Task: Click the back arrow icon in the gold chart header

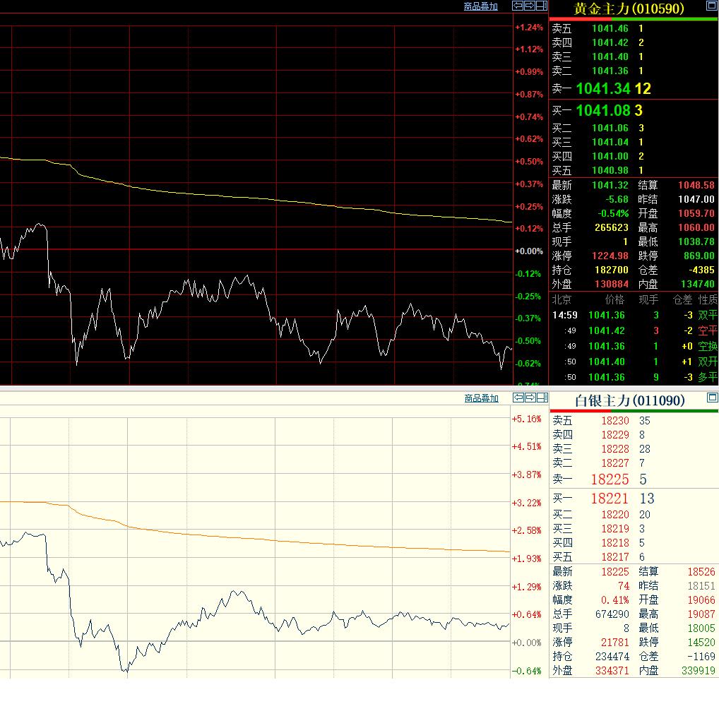Action: point(518,6)
